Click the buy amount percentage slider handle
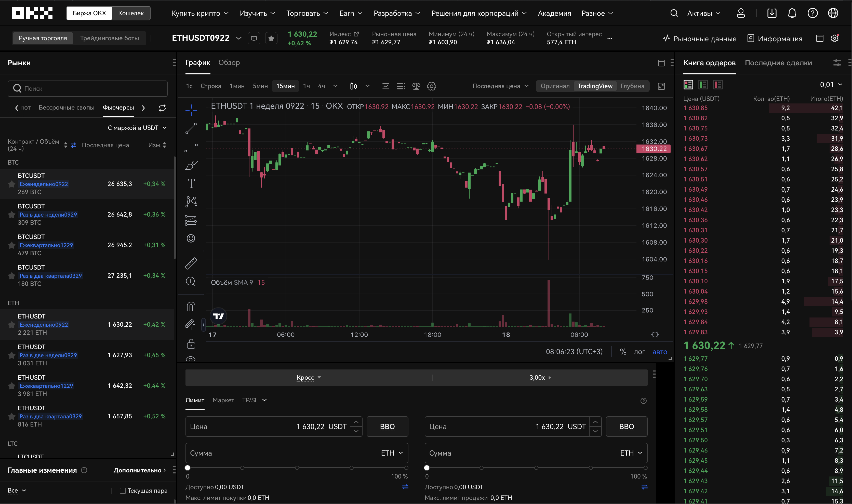The width and height of the screenshot is (852, 504). 188,468
